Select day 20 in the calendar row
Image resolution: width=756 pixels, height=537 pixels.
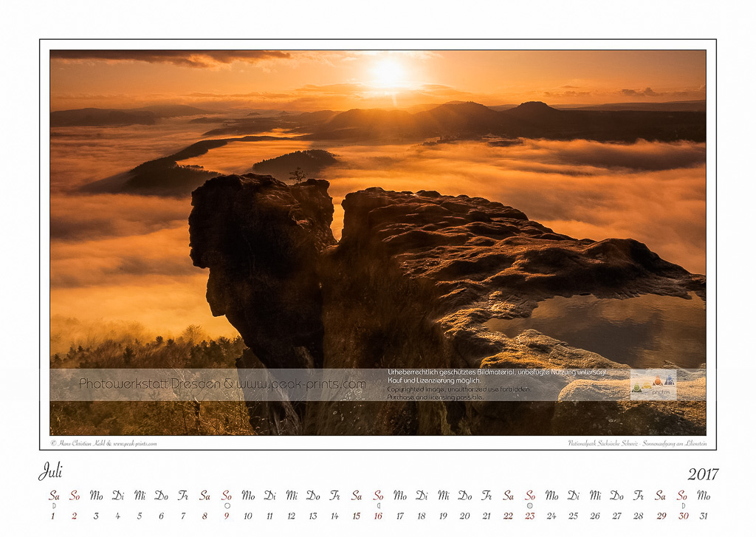click(x=465, y=516)
